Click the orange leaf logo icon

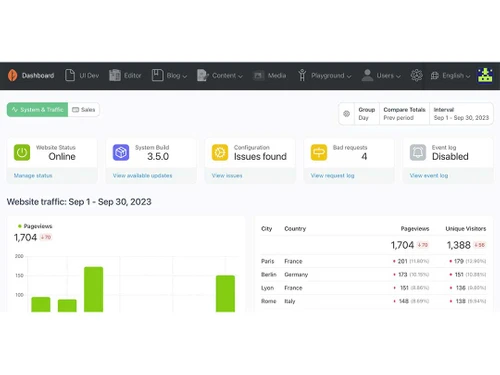pyautogui.click(x=12, y=75)
